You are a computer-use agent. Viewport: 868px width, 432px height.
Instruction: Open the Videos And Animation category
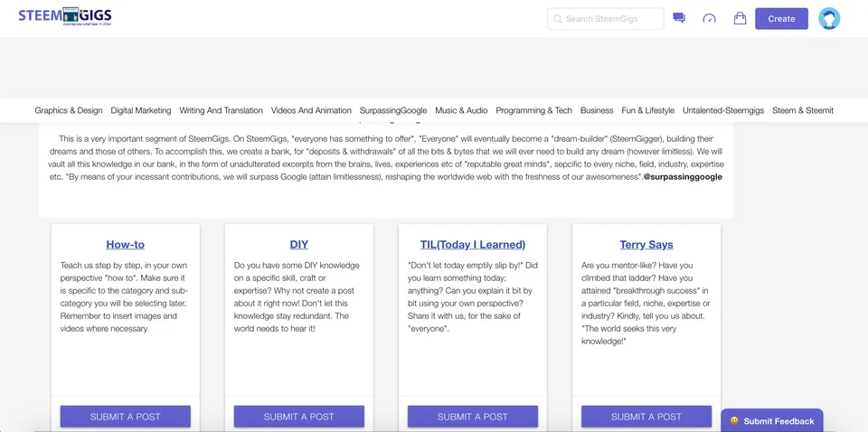[x=311, y=110]
